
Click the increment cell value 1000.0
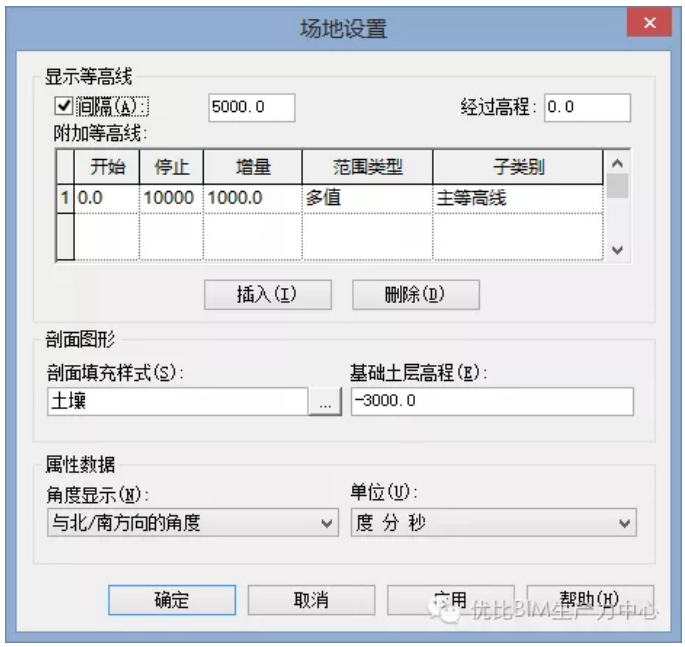(x=253, y=198)
